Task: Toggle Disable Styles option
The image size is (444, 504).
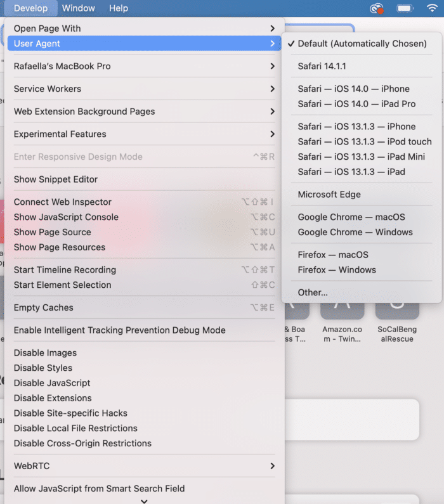Action: click(145, 368)
